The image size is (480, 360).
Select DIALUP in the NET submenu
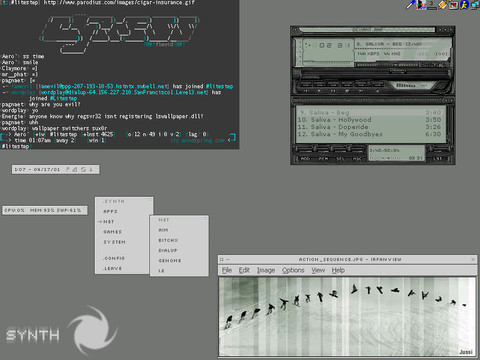pyautogui.click(x=168, y=250)
